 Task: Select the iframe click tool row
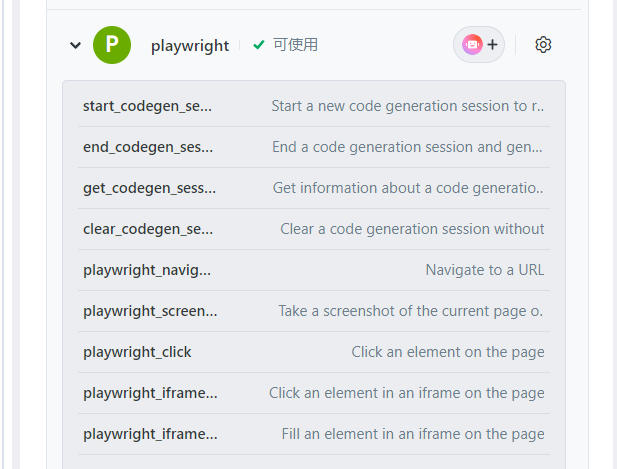150,393
